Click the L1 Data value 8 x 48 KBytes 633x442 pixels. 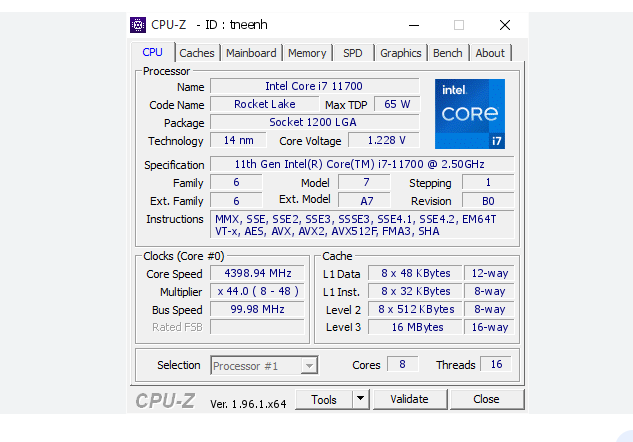(x=415, y=273)
